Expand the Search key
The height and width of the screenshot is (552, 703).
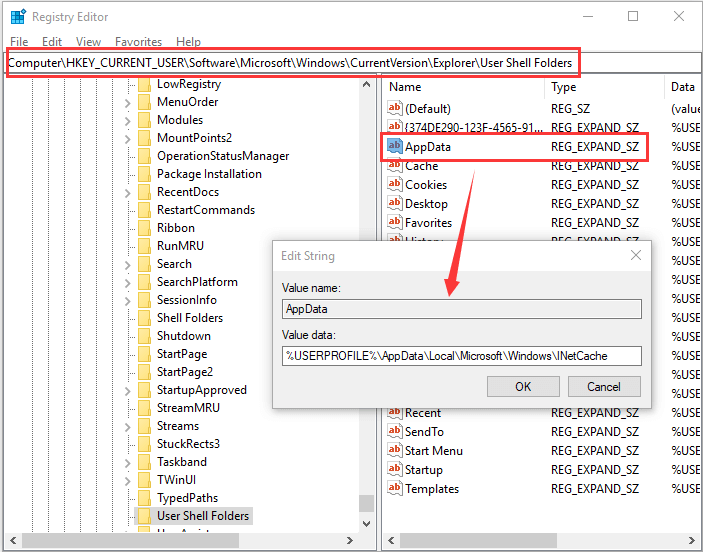click(128, 265)
